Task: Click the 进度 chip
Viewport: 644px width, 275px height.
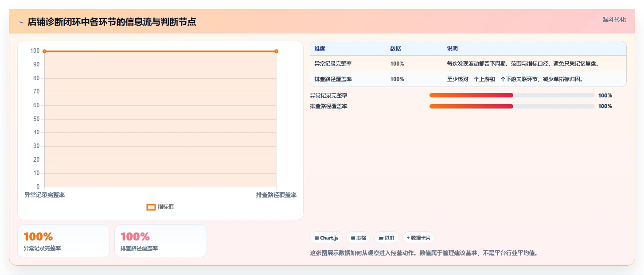Action: 386,238
